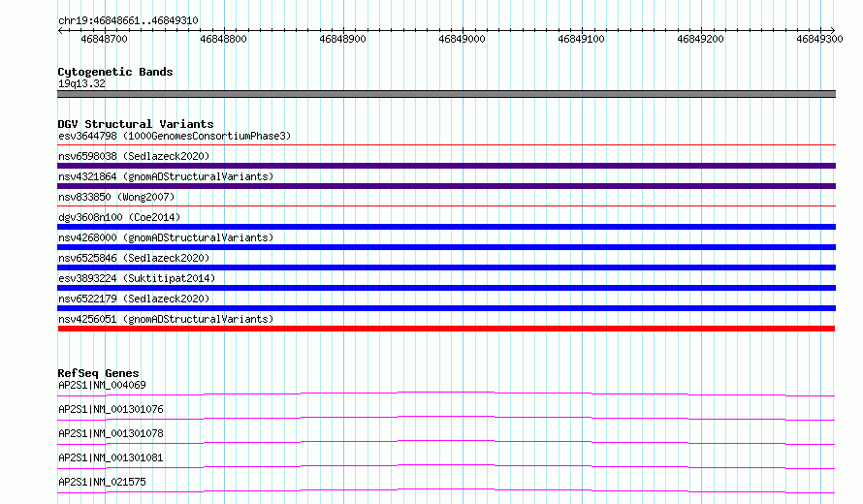Click the purple bar for nsv6598038
This screenshot has height=504, width=863.
[x=446, y=166]
